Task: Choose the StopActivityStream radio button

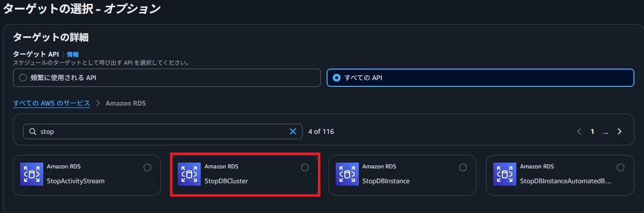Action: coord(147,167)
